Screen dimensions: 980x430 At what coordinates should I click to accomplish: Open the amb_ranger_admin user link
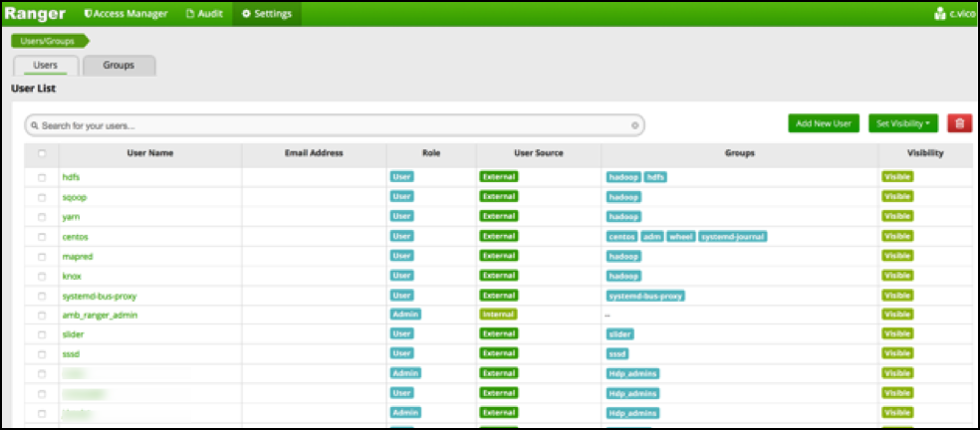(x=100, y=315)
